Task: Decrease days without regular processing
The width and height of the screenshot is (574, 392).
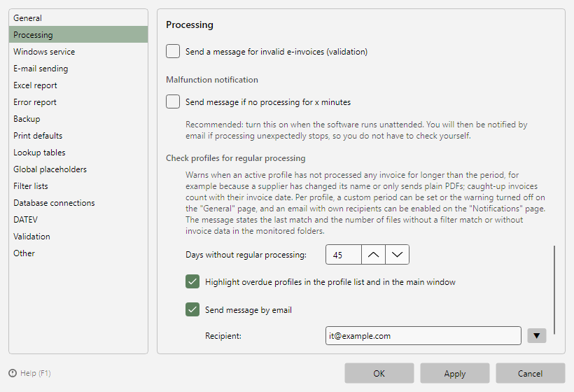Action: [397, 255]
